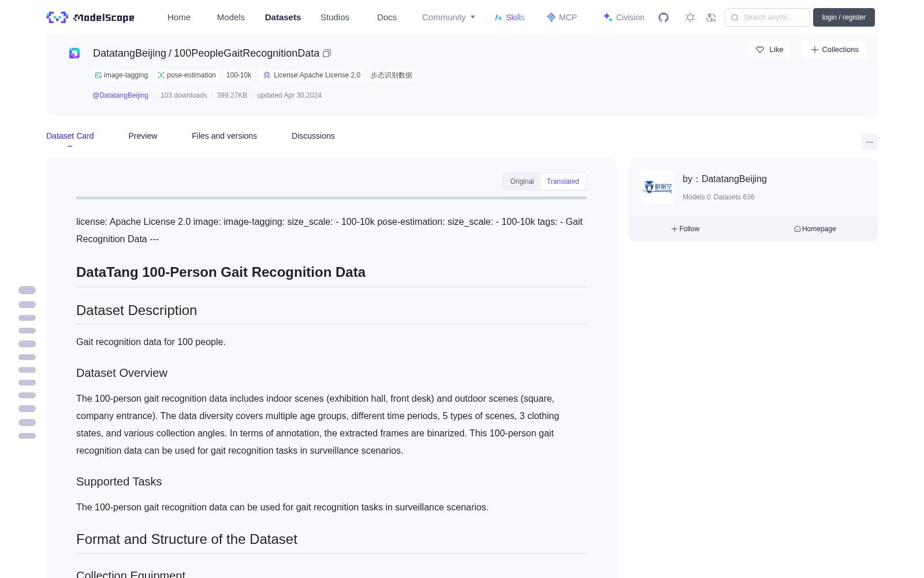Click the plus icon beside Follow
This screenshot has width=924, height=578.
point(675,229)
